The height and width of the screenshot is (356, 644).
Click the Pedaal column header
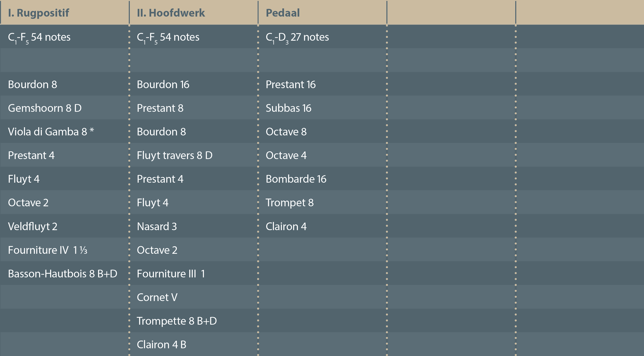coord(283,13)
